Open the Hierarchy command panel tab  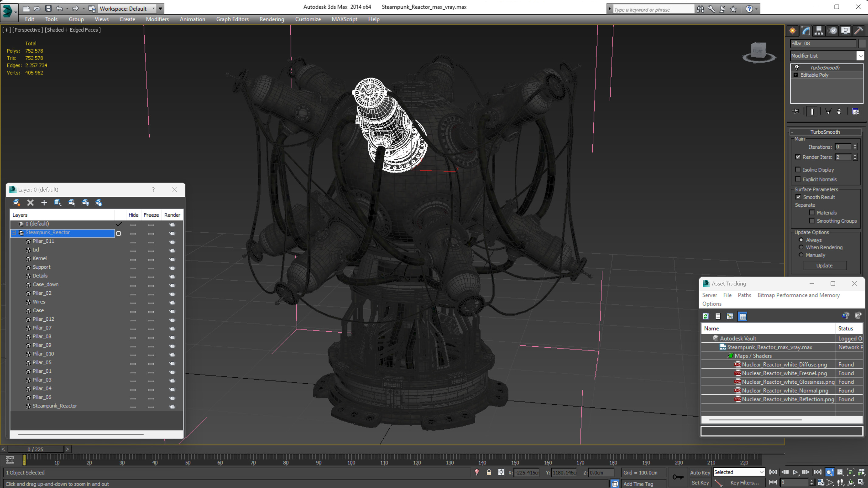819,31
